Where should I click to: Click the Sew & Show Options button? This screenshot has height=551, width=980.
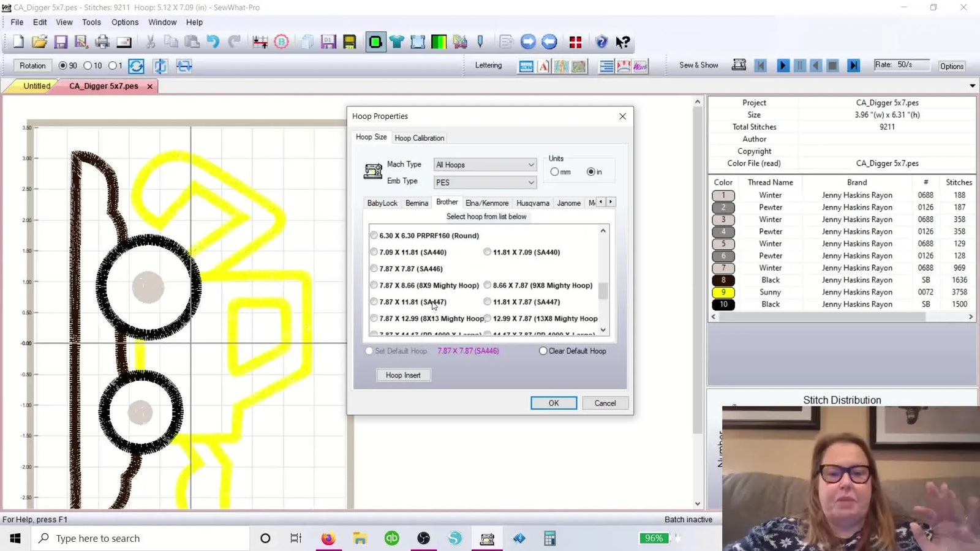point(952,66)
